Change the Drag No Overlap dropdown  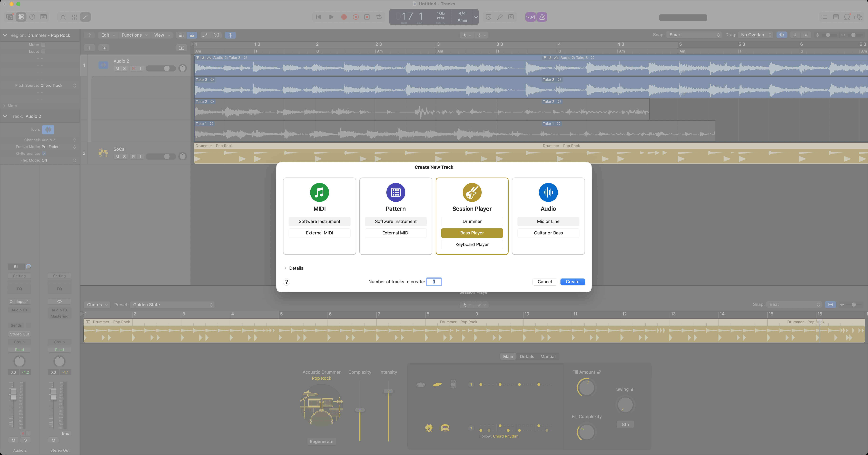(755, 35)
